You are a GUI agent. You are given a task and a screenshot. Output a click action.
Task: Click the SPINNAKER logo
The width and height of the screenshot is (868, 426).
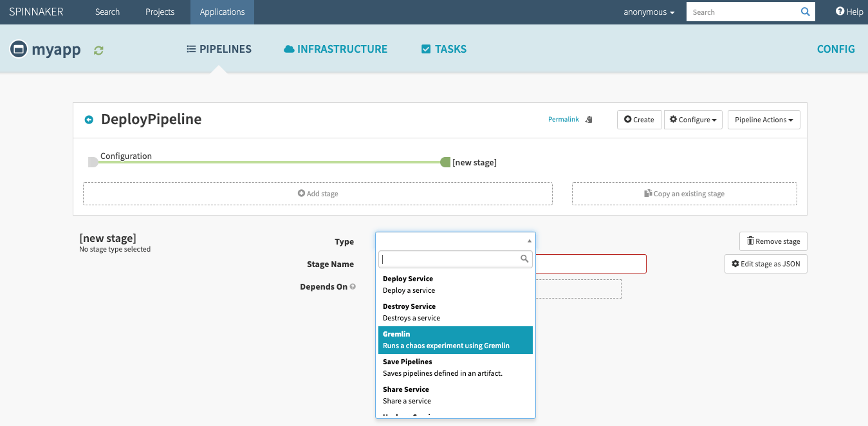tap(36, 12)
